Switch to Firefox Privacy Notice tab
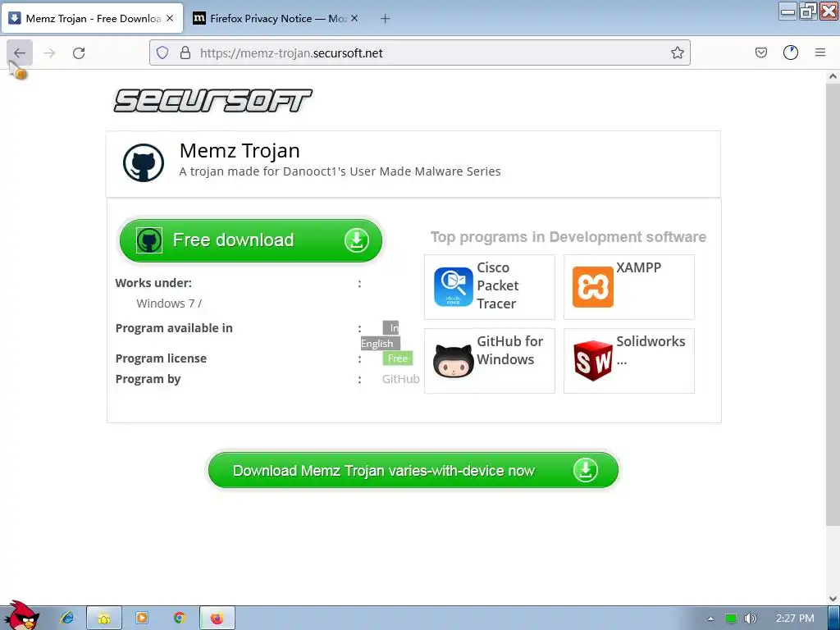 coord(276,19)
